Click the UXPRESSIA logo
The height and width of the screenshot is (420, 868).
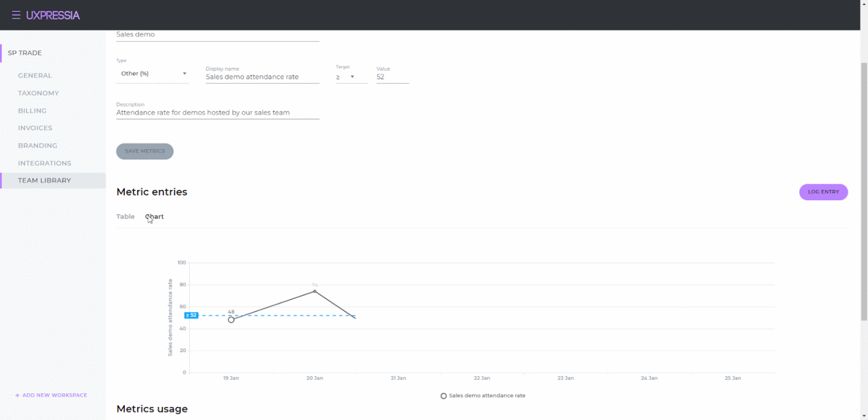53,15
